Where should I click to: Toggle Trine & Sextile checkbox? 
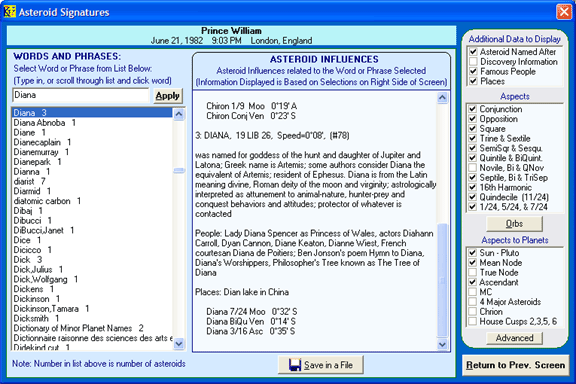coord(473,139)
